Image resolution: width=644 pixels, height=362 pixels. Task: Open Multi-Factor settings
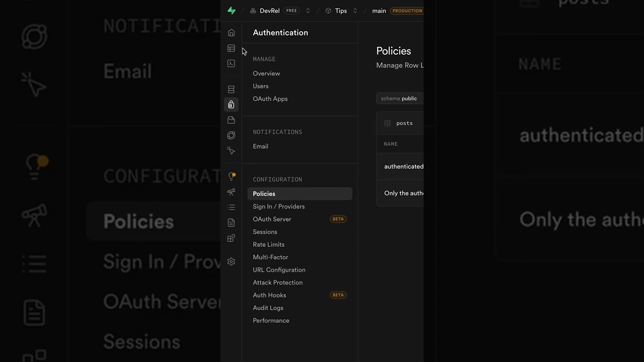(x=271, y=257)
